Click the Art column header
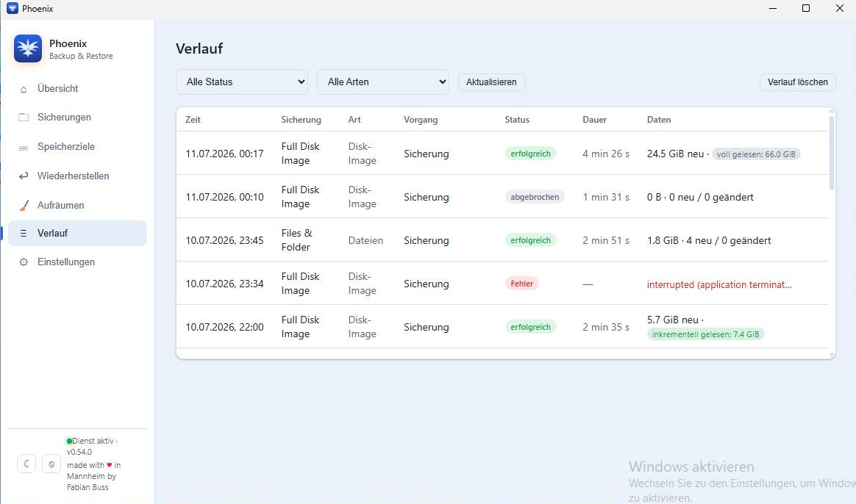The width and height of the screenshot is (856, 504). pyautogui.click(x=354, y=120)
